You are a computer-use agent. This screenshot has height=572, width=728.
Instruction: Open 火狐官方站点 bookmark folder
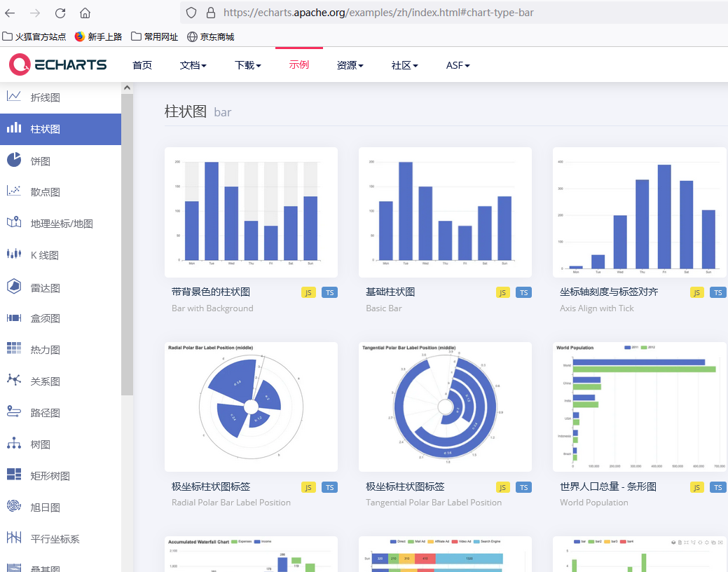click(x=34, y=36)
